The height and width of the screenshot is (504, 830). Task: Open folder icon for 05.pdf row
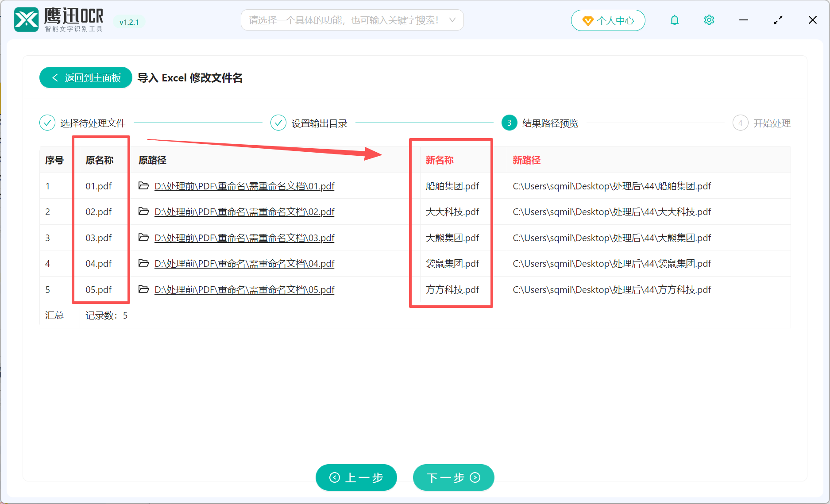point(143,289)
